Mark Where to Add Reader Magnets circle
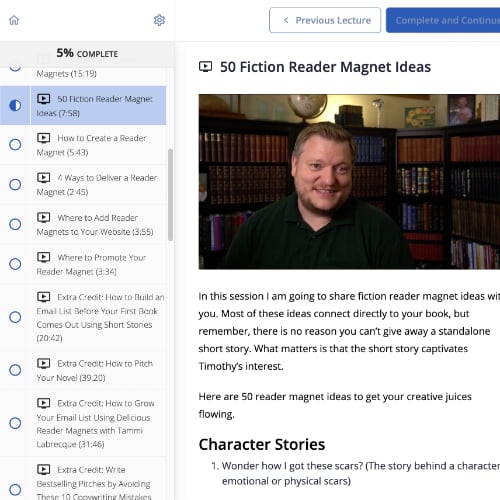Image resolution: width=500 pixels, height=500 pixels. click(15, 224)
